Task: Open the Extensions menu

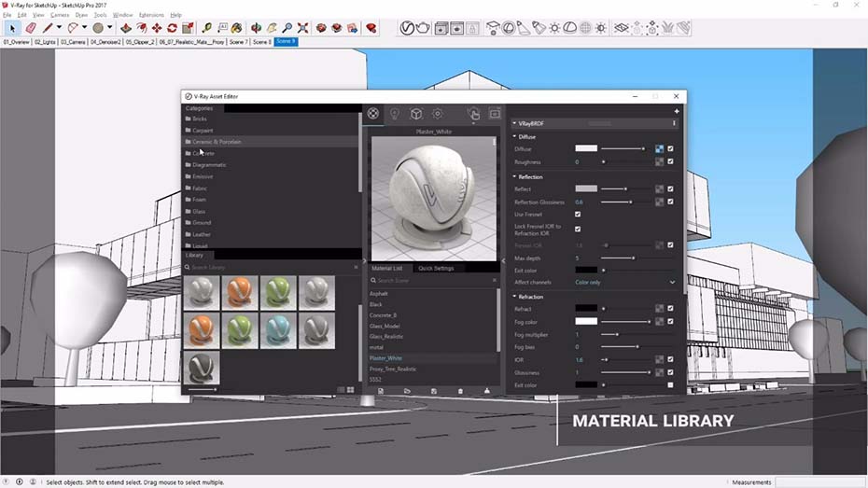Action: 150,15
